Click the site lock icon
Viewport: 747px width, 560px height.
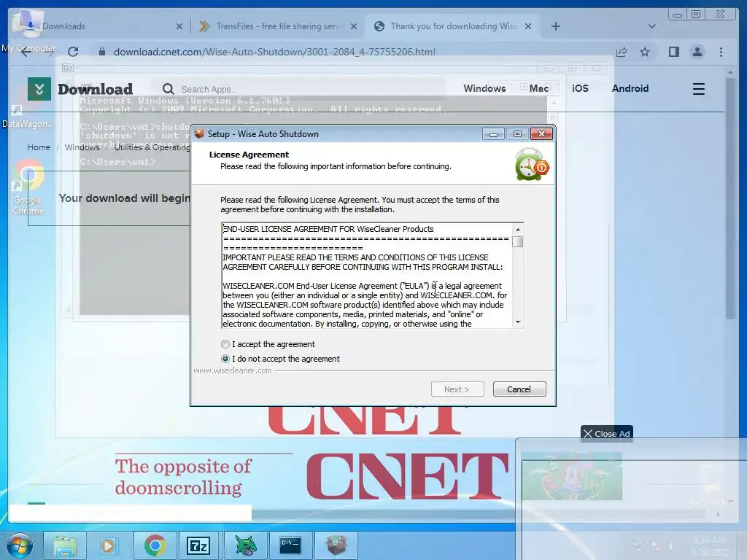(x=101, y=52)
